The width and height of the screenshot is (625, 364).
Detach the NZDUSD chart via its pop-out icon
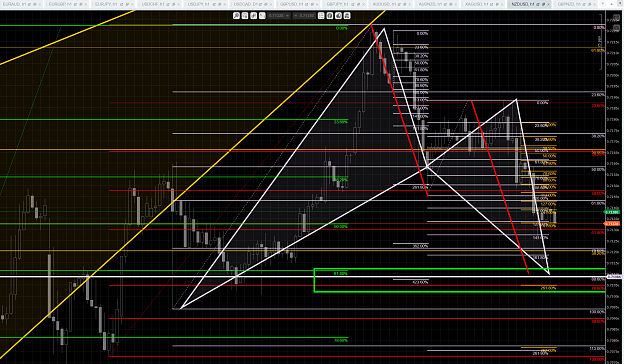pos(538,4)
